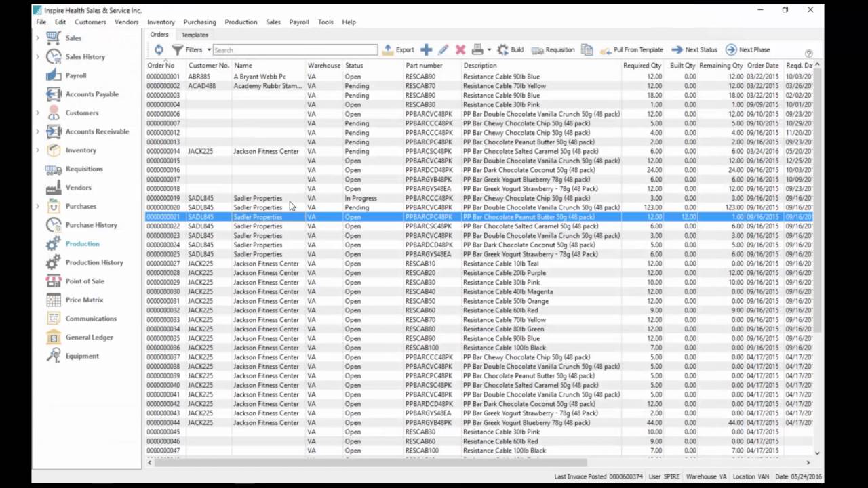Screen dimensions: 868x488
Task: Select the Orders tab
Action: [159, 35]
